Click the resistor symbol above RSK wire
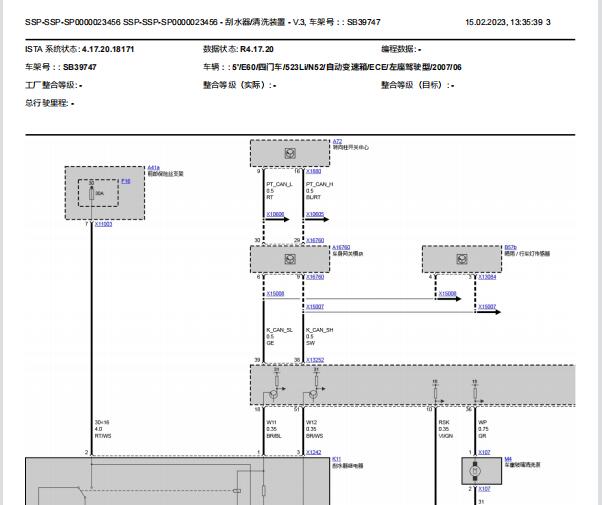 [x=435, y=393]
